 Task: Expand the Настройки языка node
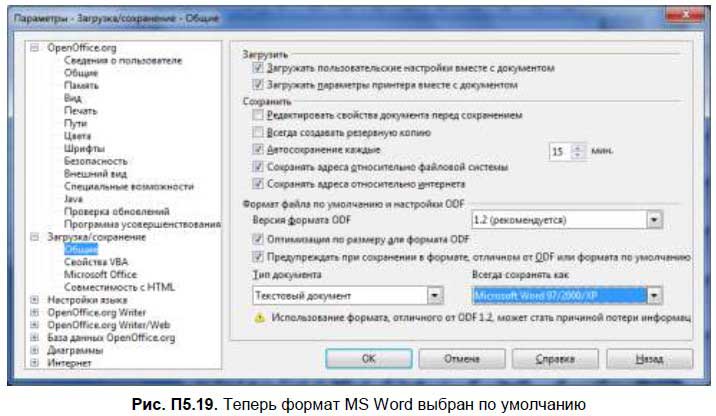click(x=34, y=300)
